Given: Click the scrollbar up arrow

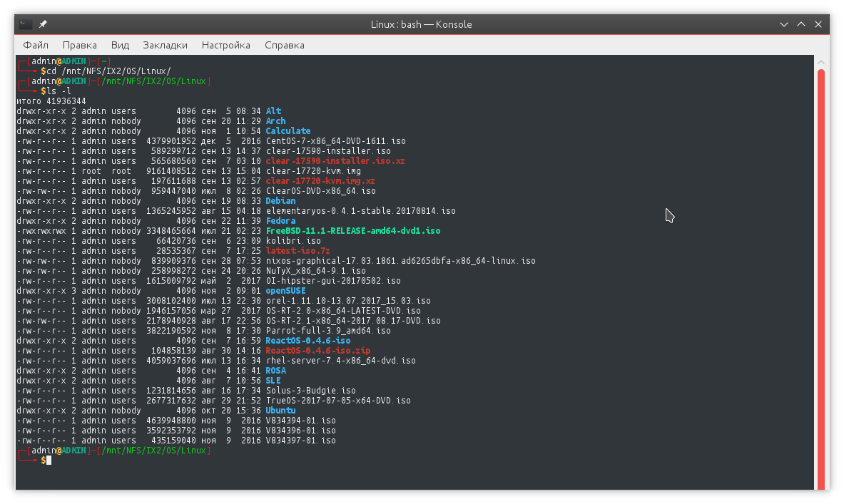Looking at the screenshot, I should (x=821, y=61).
